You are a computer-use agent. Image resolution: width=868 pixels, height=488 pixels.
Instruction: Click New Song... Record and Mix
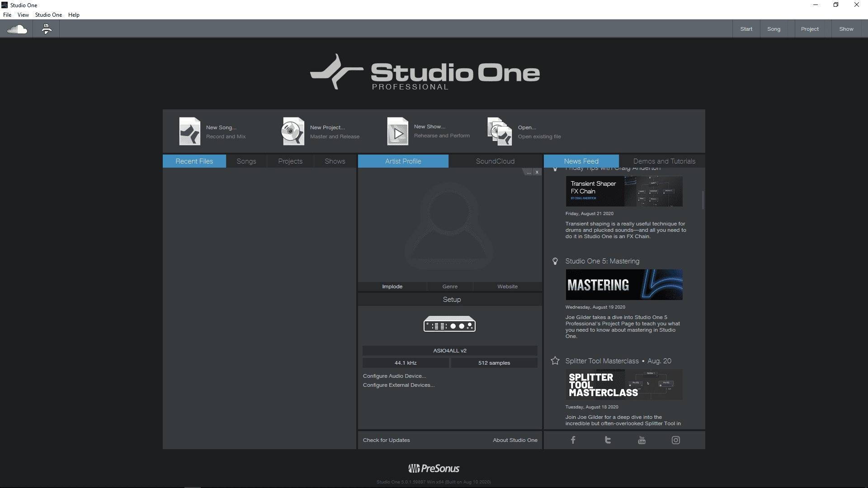click(x=226, y=132)
